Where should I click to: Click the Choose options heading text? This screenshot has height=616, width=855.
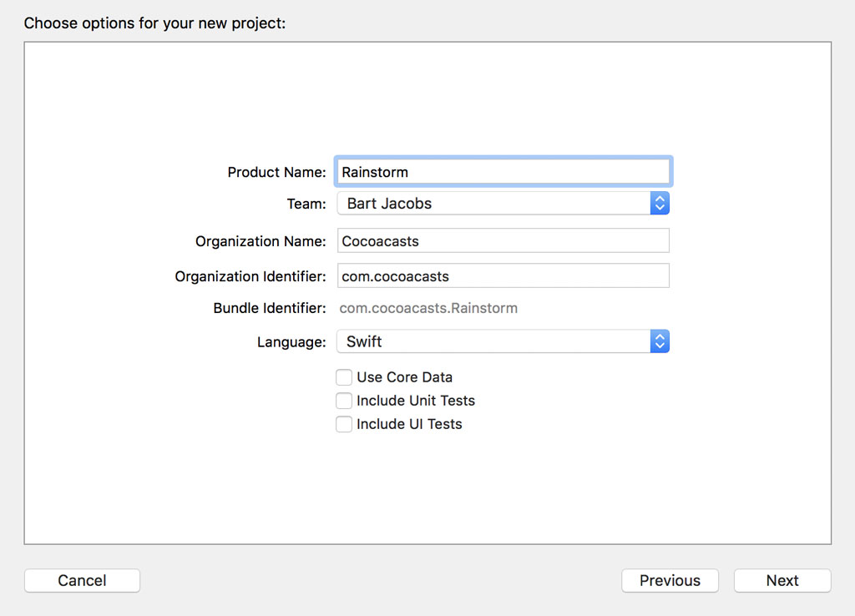153,23
